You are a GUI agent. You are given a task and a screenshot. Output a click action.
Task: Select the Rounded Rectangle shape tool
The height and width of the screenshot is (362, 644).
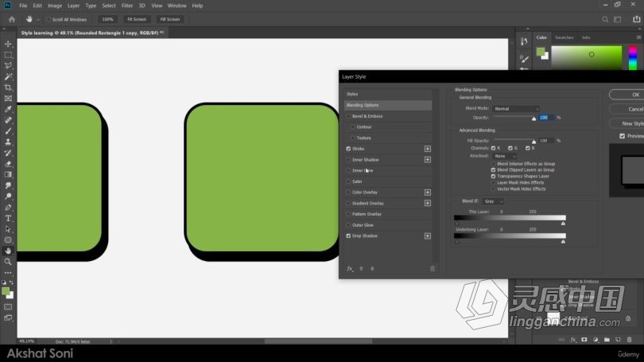point(8,240)
